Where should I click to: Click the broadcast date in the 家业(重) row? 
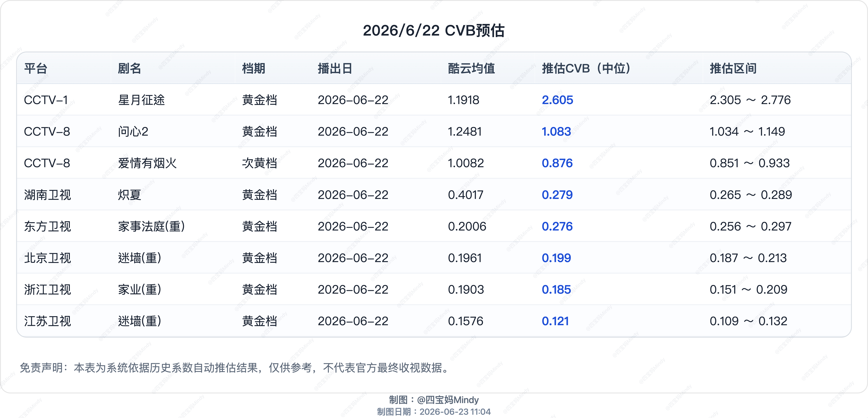coord(353,289)
